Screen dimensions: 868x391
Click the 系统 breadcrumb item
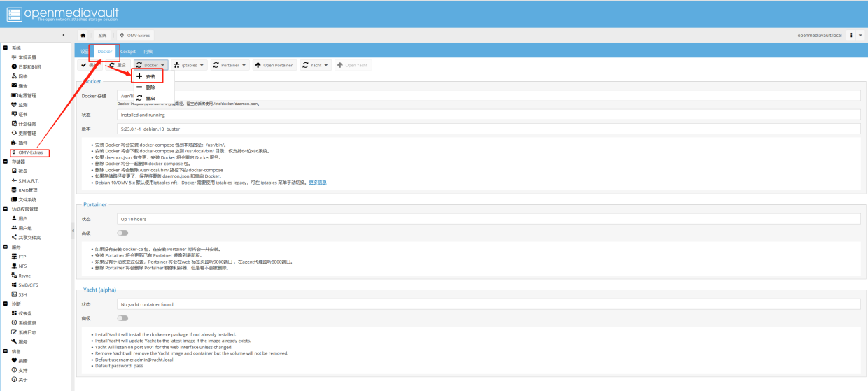pyautogui.click(x=102, y=35)
